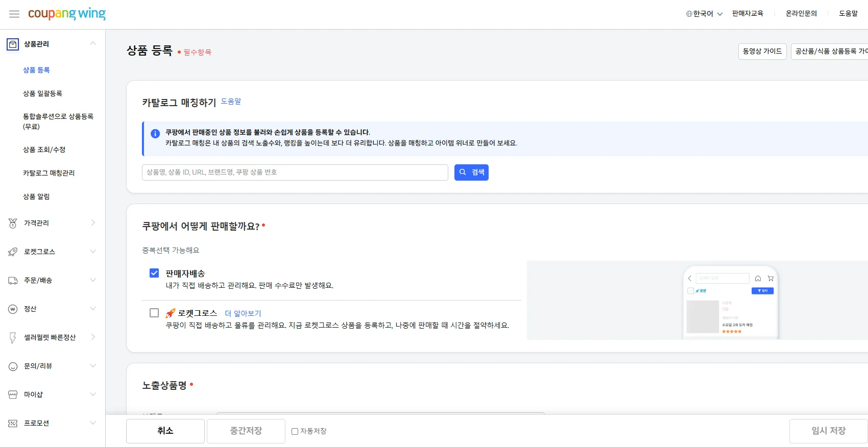This screenshot has width=868, height=447.
Task: Open 온라인문의 in top bar
Action: (x=801, y=14)
